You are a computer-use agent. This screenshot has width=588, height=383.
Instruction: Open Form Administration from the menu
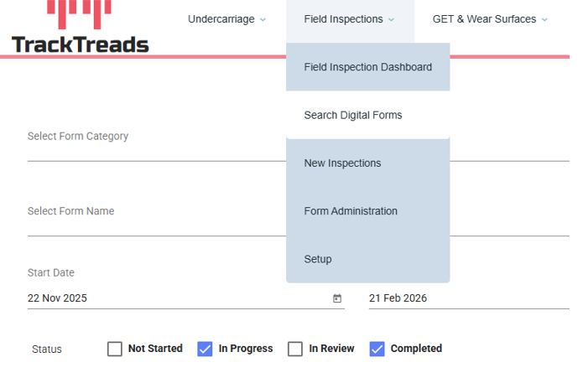click(x=351, y=211)
